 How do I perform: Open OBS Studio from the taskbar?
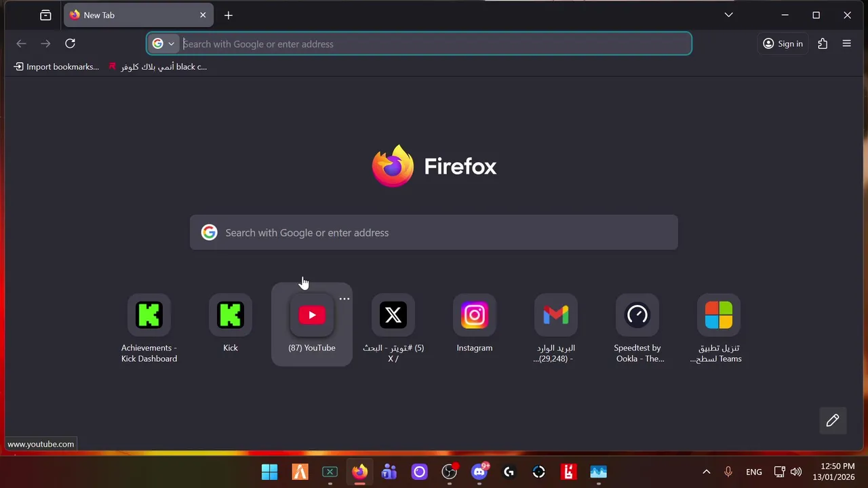450,472
